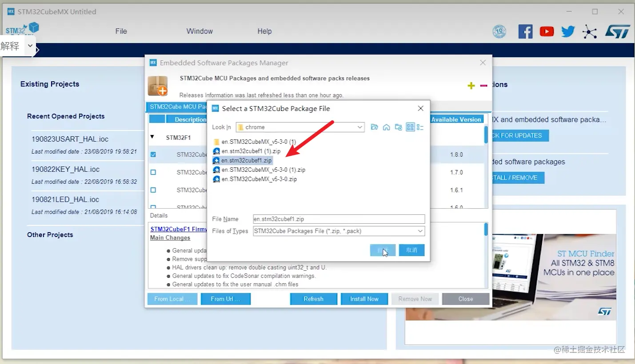Switch file dialog to details view
The height and width of the screenshot is (364, 635).
(x=420, y=127)
